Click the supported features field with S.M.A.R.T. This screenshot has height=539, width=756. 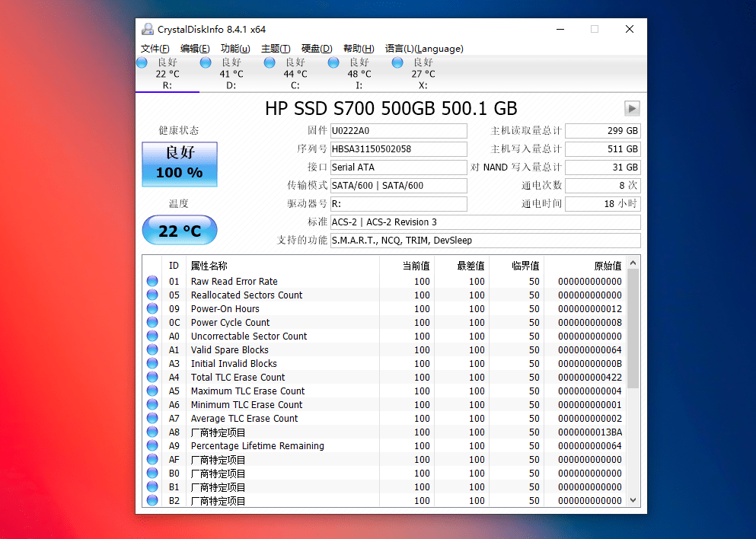click(x=486, y=241)
